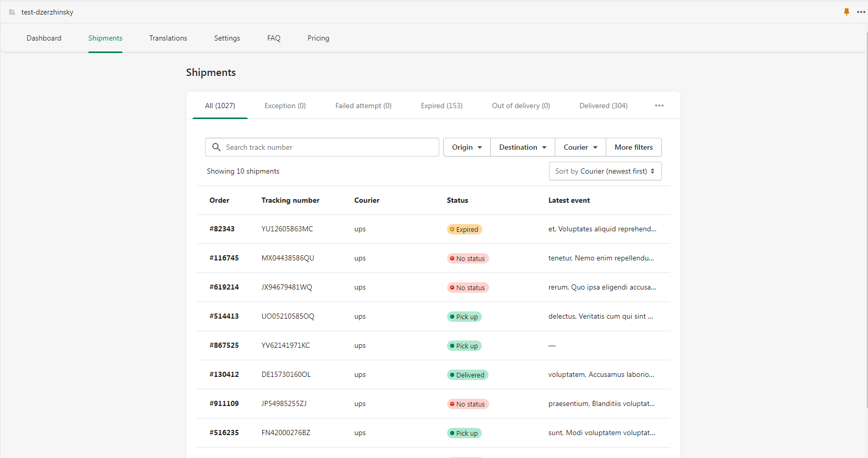Show more status tabs via ellipsis
Screen dimensions: 868x458
point(659,106)
